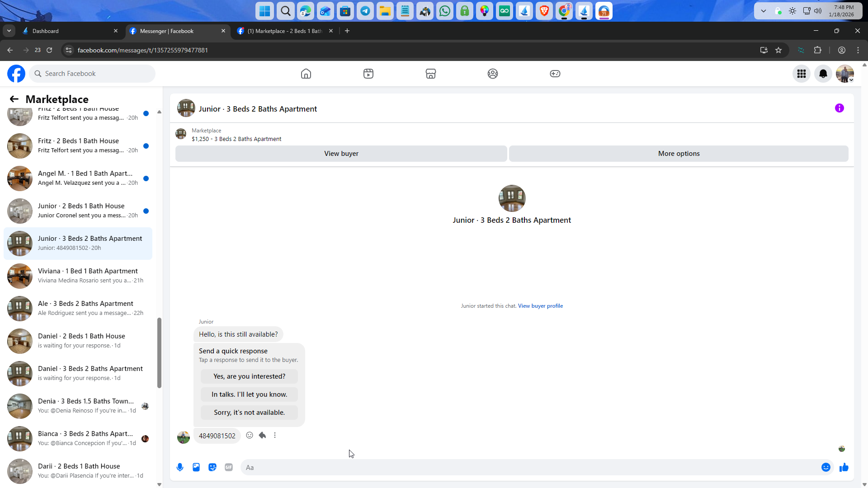Go to Facebook Marketplace from top navigation
The width and height of the screenshot is (868, 488).
point(430,74)
